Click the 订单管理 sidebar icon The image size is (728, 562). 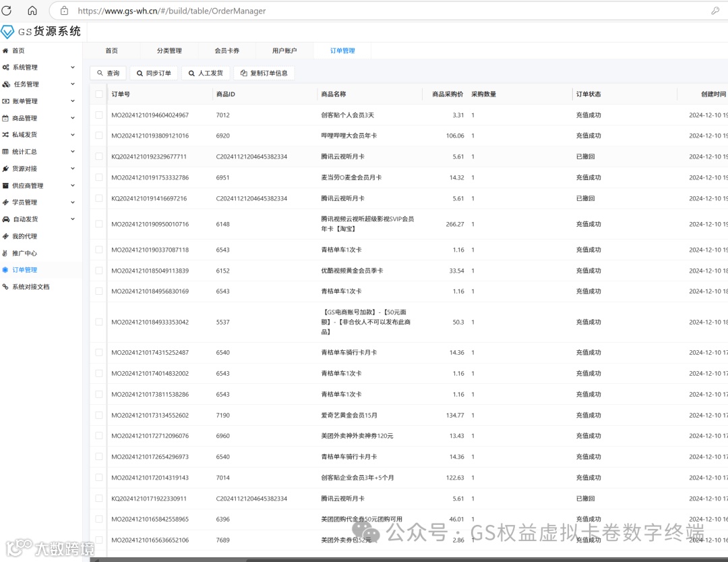pos(5,270)
